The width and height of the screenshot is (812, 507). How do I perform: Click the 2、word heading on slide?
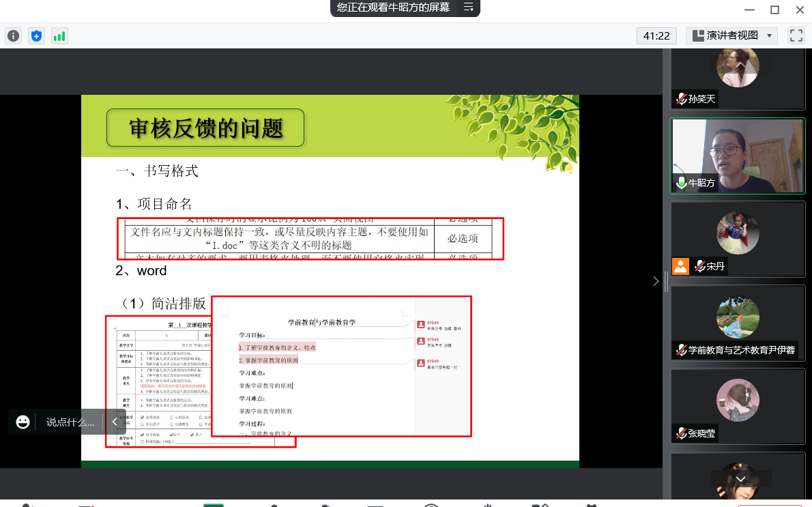point(141,271)
